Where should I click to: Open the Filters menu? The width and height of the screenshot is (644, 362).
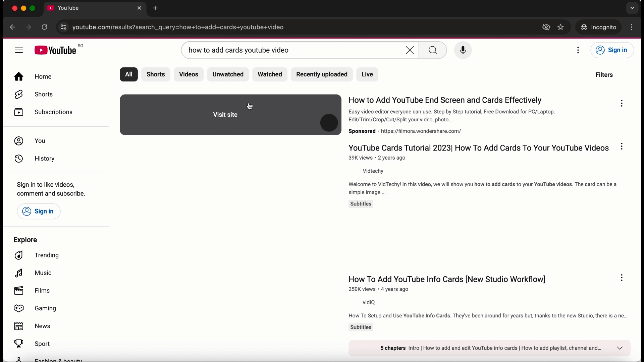[604, 75]
